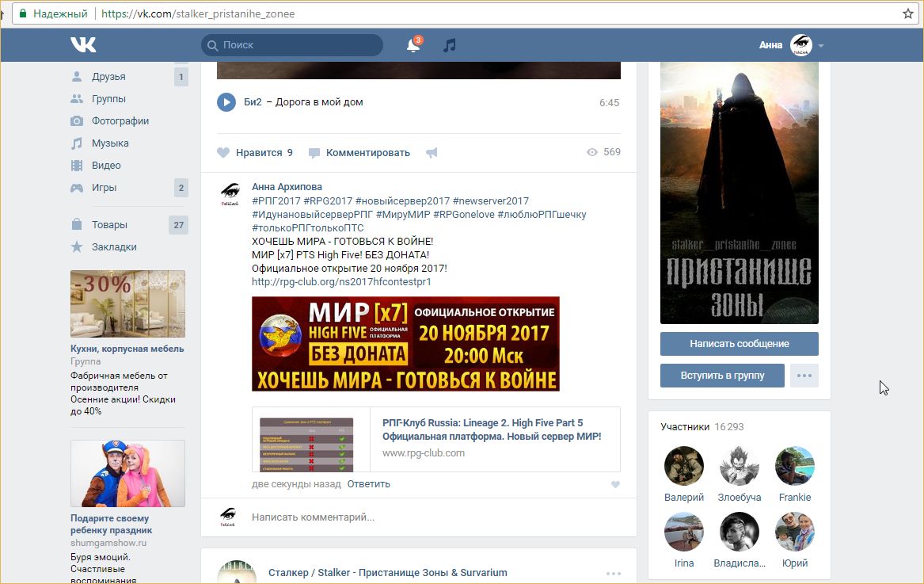The width and height of the screenshot is (924, 584).
Task: Click the share megaphone icon under post
Action: [432, 153]
